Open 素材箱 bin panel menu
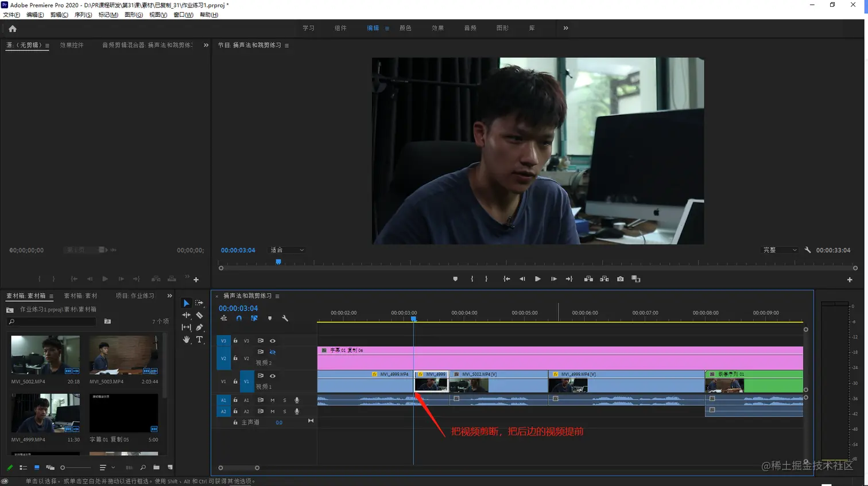Viewport: 868px width, 486px height. click(x=51, y=296)
